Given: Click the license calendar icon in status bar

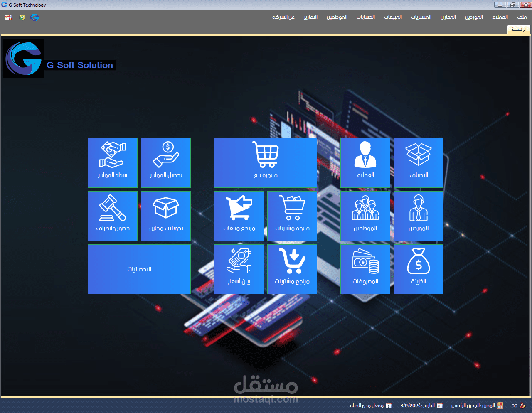Looking at the screenshot, I should [389, 406].
